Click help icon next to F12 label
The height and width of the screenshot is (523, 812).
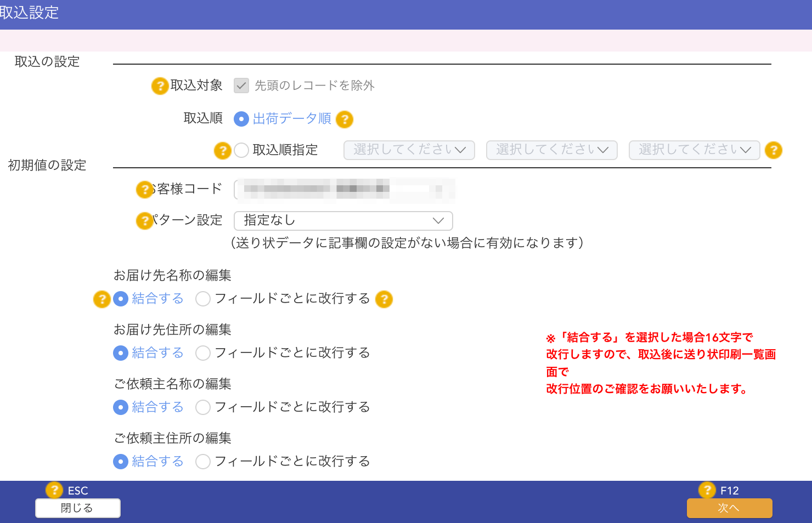click(x=707, y=490)
